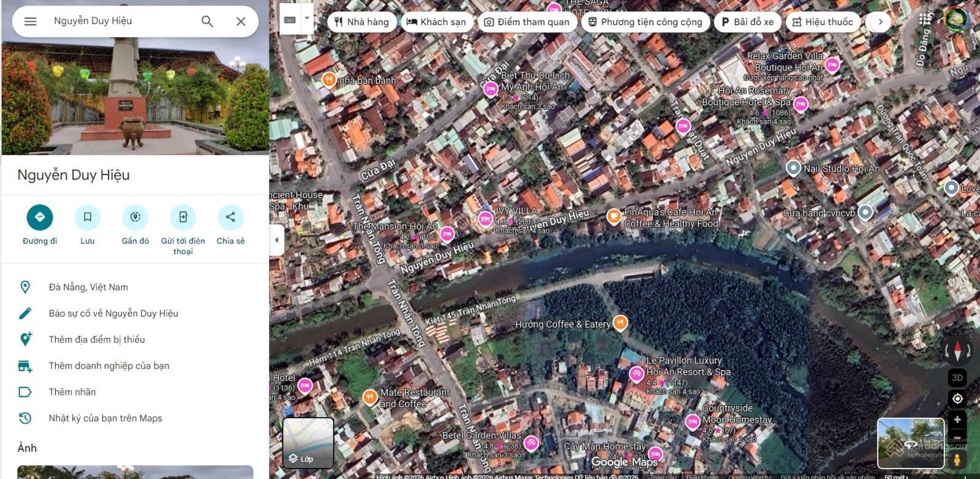The height and width of the screenshot is (479, 980).
Task: Open the Google account avatar
Action: (x=956, y=20)
